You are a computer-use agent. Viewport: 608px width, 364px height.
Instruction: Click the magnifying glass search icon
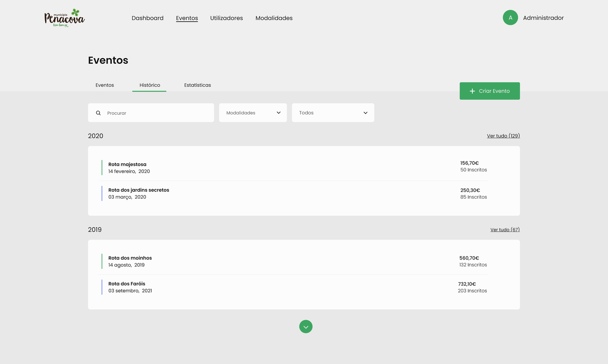tap(98, 113)
